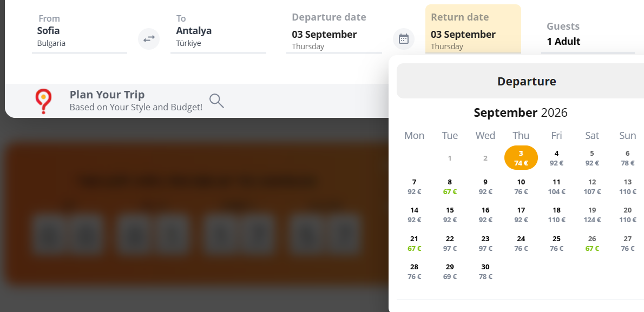Image resolution: width=644 pixels, height=312 pixels.
Task: Click the Plan Your Trip heading link
Action: pos(107,95)
